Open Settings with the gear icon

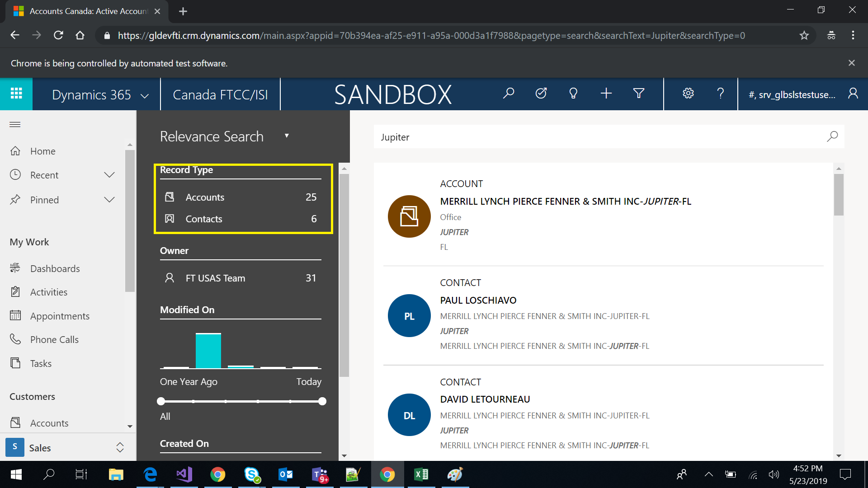click(688, 94)
